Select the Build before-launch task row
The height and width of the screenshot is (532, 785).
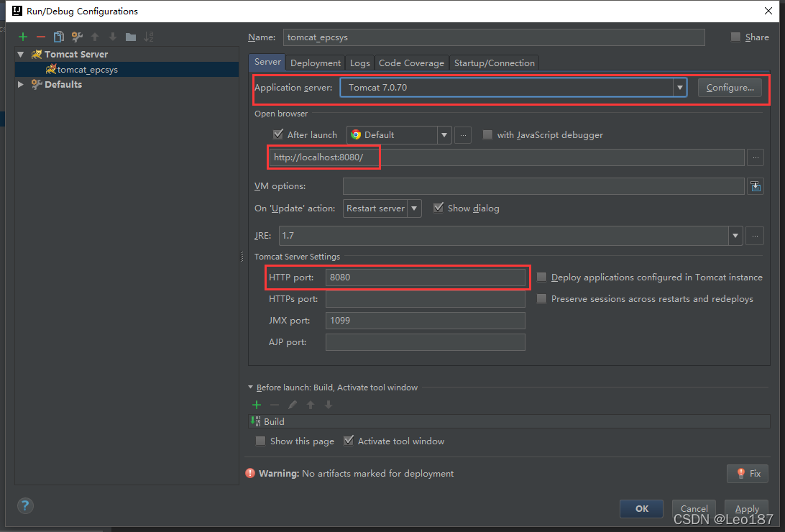[x=509, y=421]
